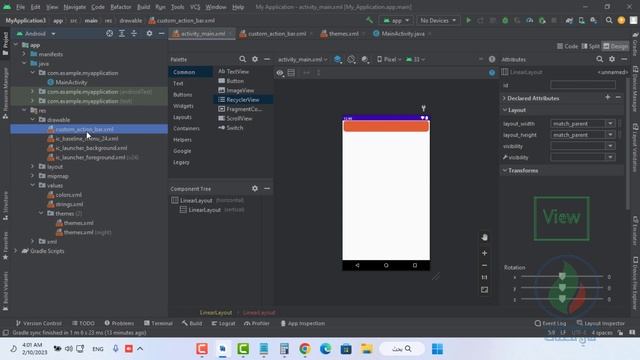Open Windows Start menu
This screenshot has height=360, width=640.
point(437,349)
